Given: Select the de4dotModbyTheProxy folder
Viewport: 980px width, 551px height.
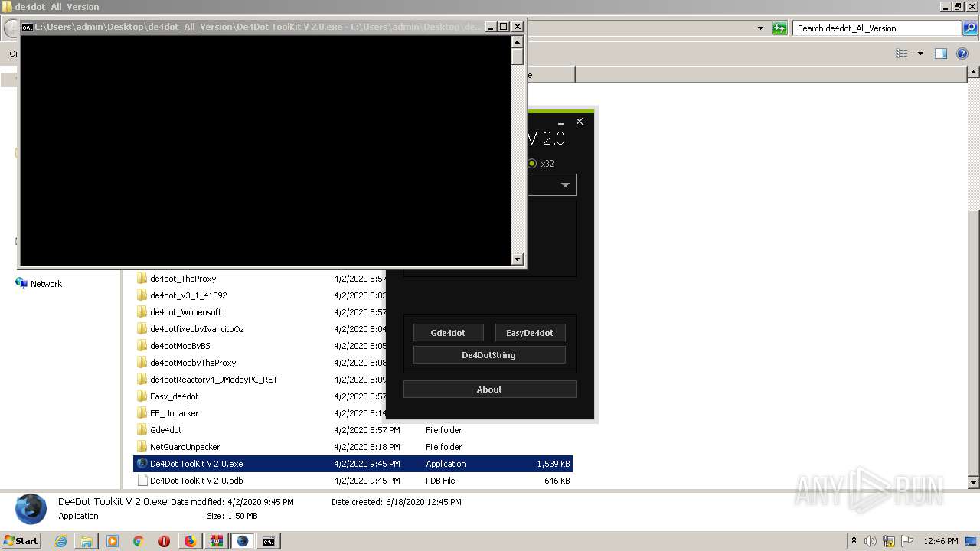Looking at the screenshot, I should (x=193, y=363).
